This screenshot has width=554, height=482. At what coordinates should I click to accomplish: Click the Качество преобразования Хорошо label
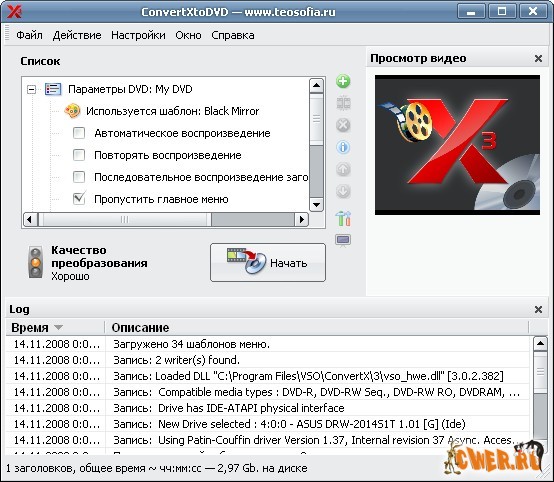click(99, 263)
